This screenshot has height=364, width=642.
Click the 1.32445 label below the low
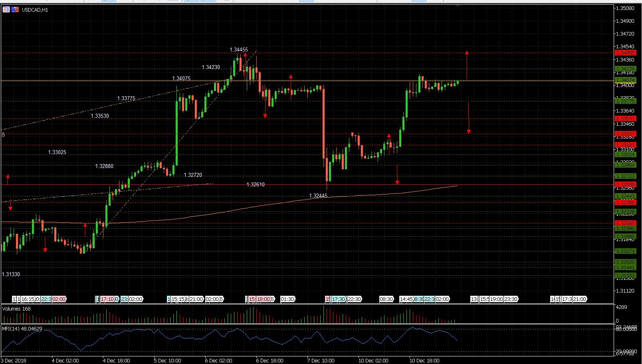(x=318, y=196)
